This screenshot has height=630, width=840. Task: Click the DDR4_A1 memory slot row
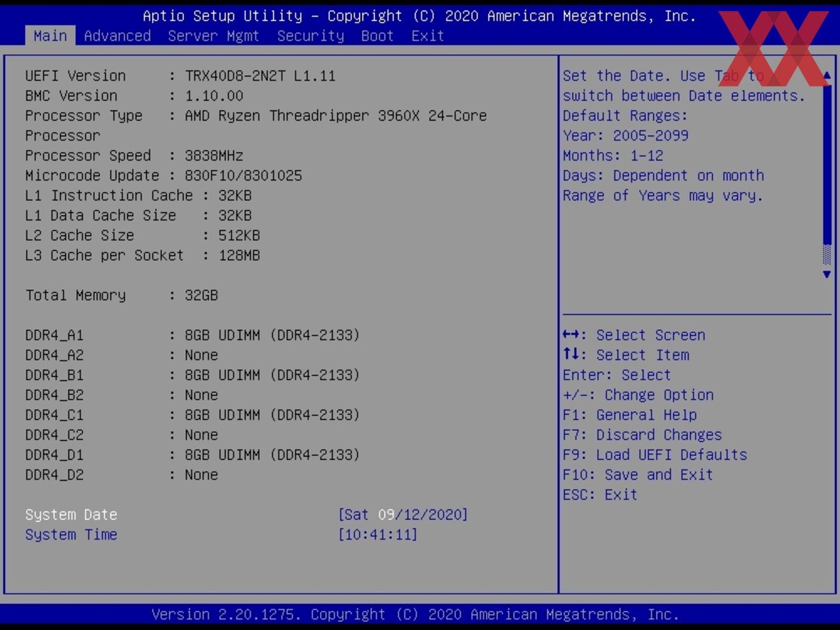tap(192, 335)
